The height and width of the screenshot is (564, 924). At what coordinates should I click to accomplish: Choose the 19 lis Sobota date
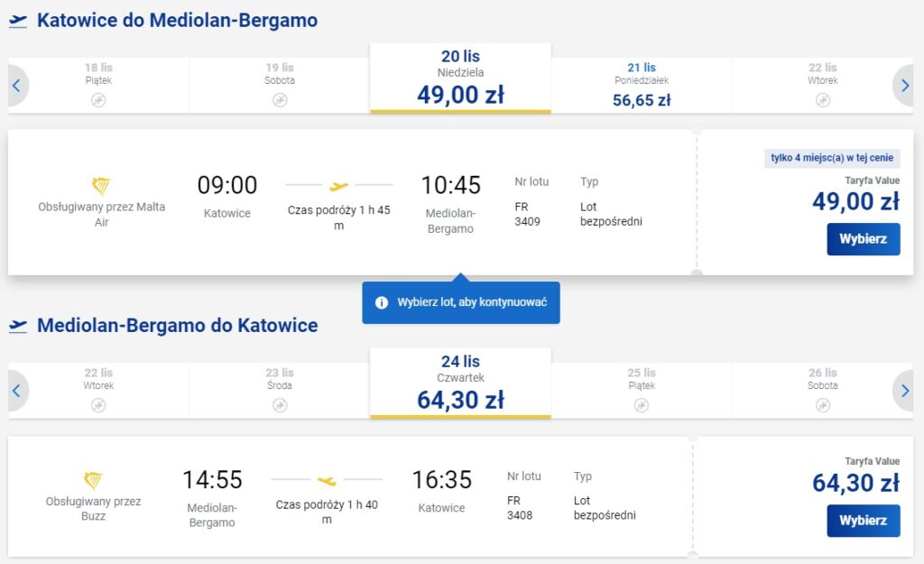(280, 85)
